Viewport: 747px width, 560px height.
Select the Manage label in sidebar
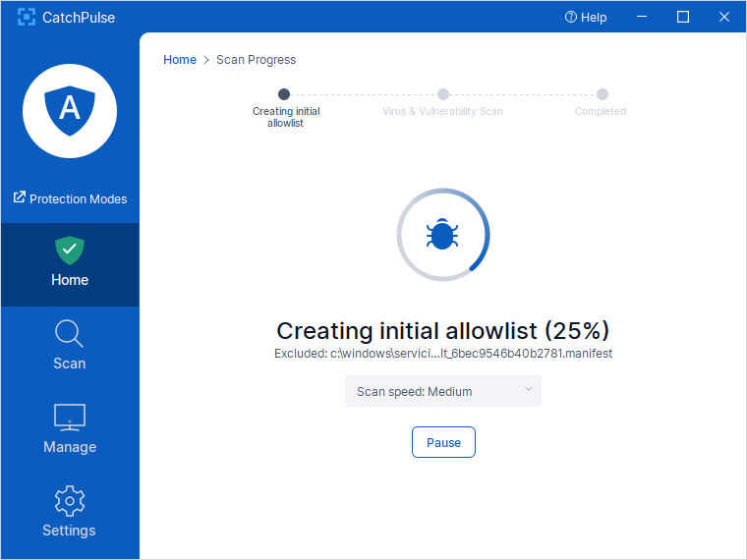70,447
